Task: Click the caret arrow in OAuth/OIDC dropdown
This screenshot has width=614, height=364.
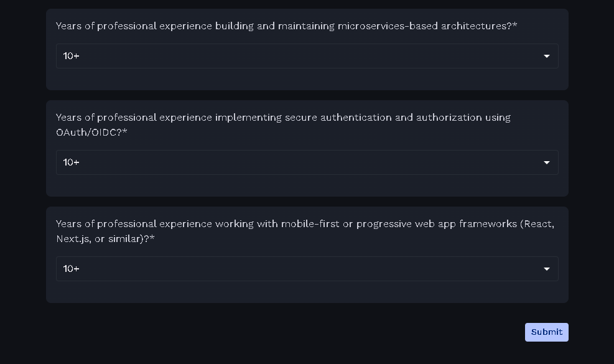Action: pos(547,163)
